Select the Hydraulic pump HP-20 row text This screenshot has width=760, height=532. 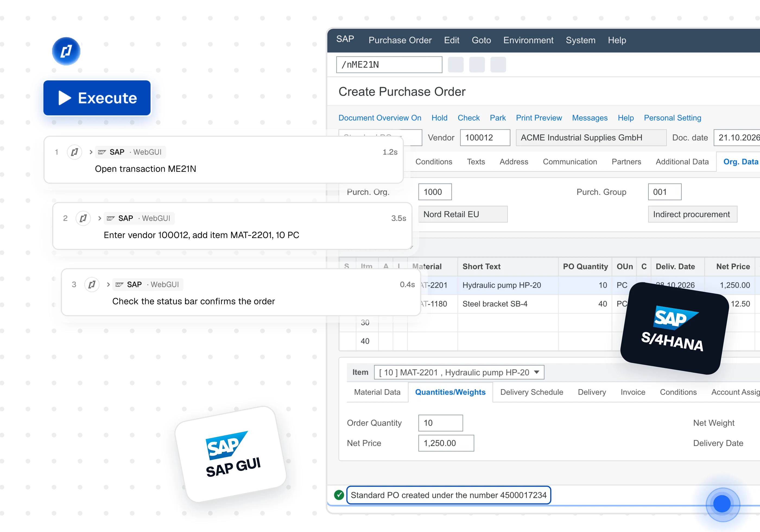tap(502, 285)
